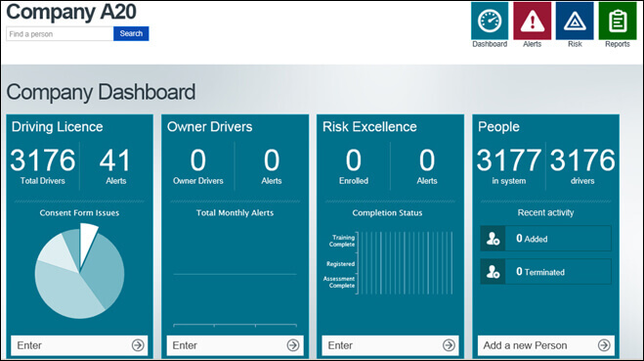Select the Risk label in top navigation
The image size is (644, 361).
[x=575, y=44]
